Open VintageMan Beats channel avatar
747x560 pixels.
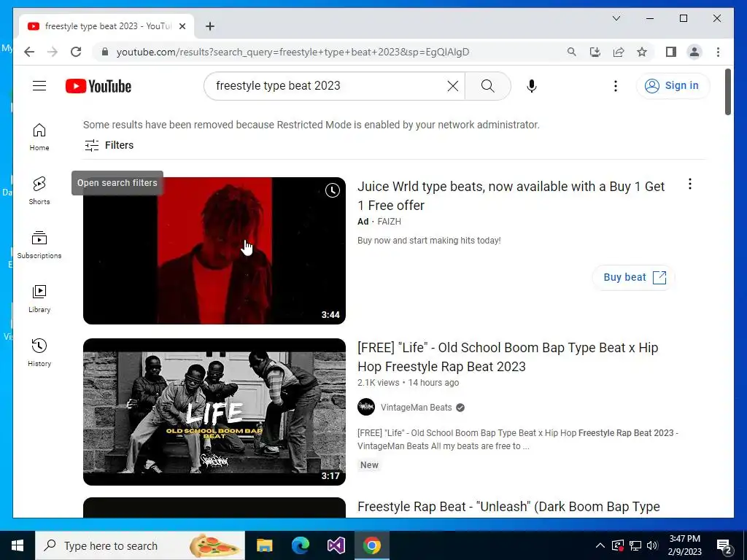pos(366,407)
